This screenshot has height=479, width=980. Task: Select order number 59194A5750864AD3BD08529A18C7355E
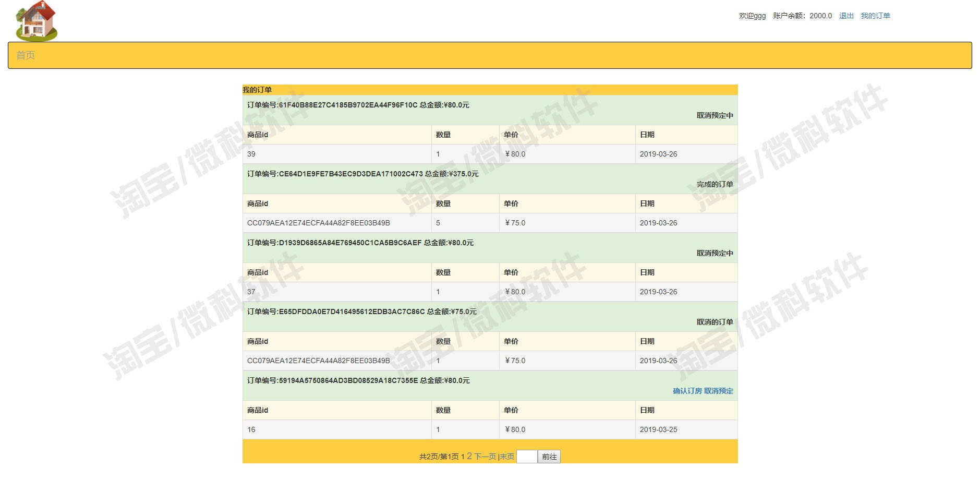point(348,380)
